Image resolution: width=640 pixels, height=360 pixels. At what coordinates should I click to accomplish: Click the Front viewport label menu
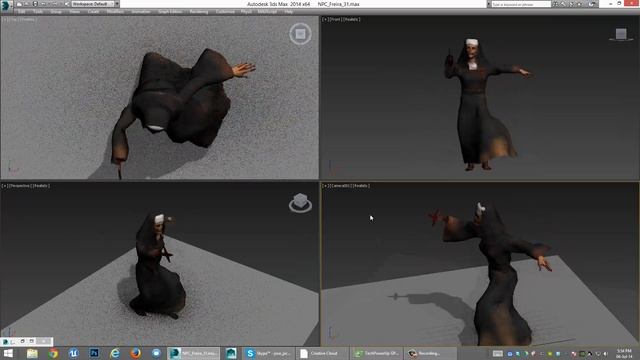point(341,19)
